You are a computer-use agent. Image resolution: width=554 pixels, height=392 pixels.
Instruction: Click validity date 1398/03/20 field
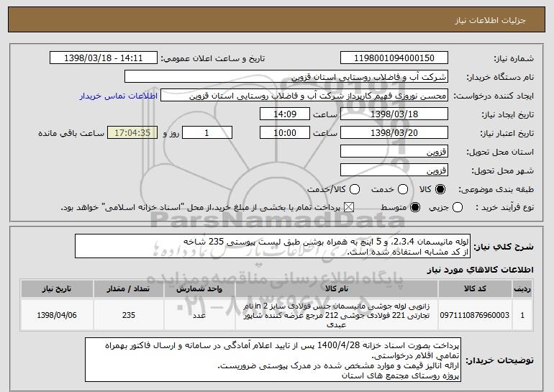[394, 133]
